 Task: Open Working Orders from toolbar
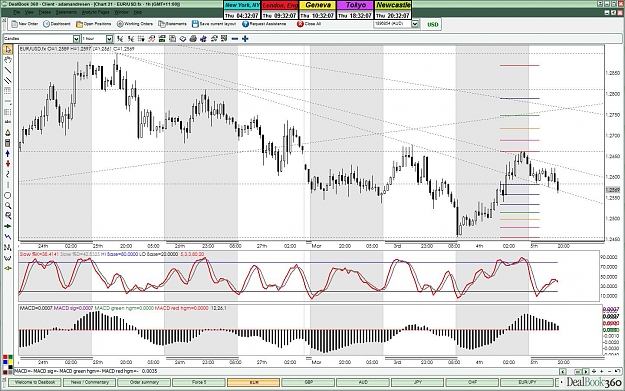[x=135, y=24]
